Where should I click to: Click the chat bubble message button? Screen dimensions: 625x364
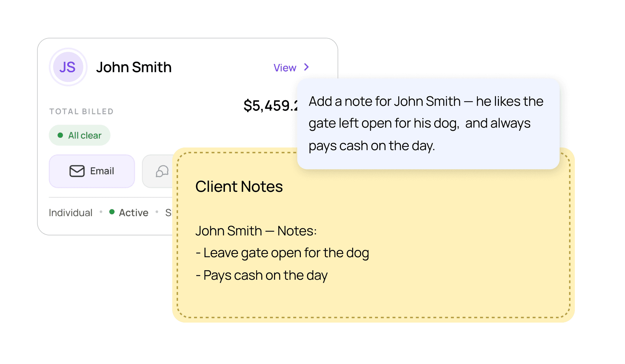click(x=158, y=171)
